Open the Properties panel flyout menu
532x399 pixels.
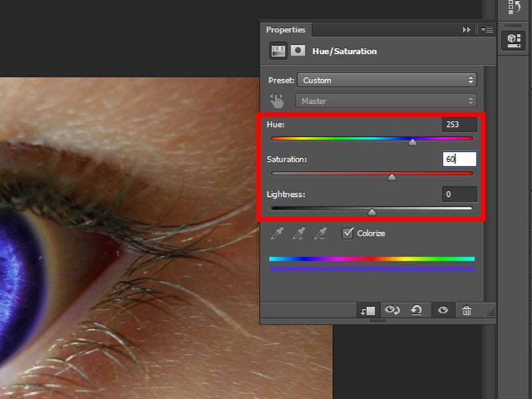click(487, 30)
